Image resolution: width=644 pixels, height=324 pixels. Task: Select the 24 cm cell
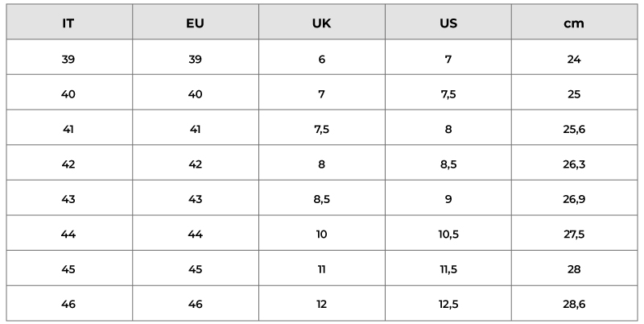coord(574,57)
